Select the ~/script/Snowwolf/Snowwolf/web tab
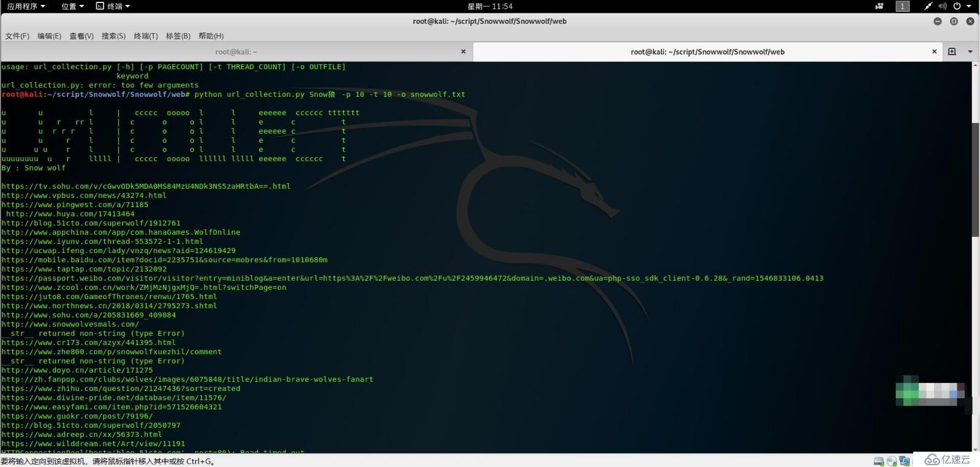The height and width of the screenshot is (467, 980). (x=707, y=52)
